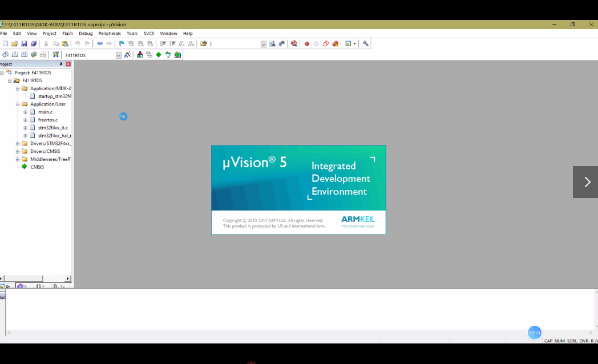
Task: Open the target selection dropdown for F411RTOS
Action: pos(119,55)
